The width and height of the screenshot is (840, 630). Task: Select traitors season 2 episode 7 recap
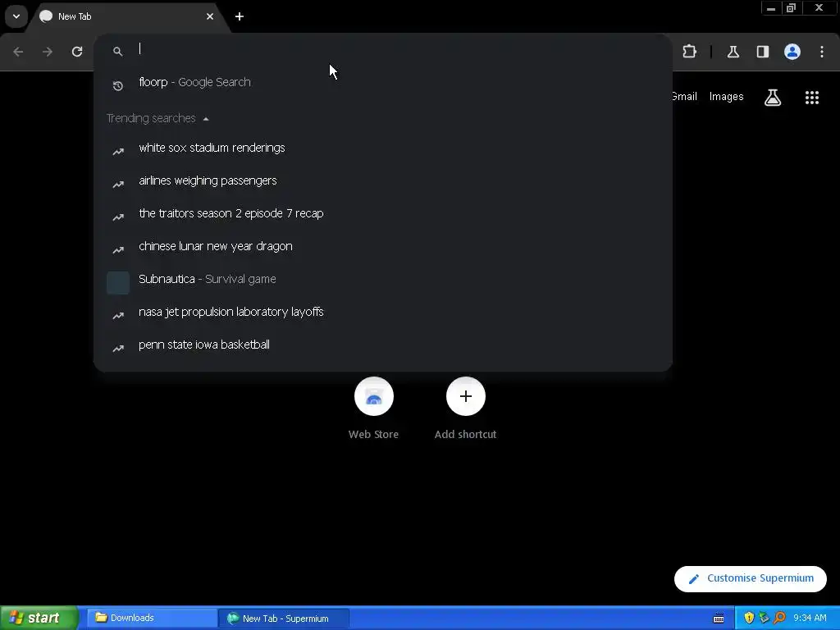coord(383,213)
